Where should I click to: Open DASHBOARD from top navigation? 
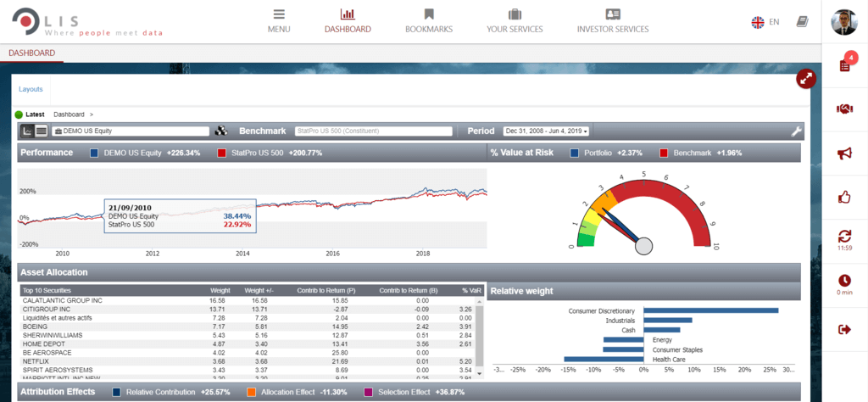tap(348, 21)
